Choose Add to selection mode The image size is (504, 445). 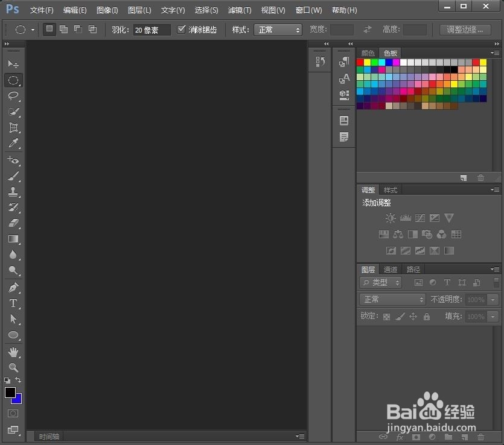point(64,30)
